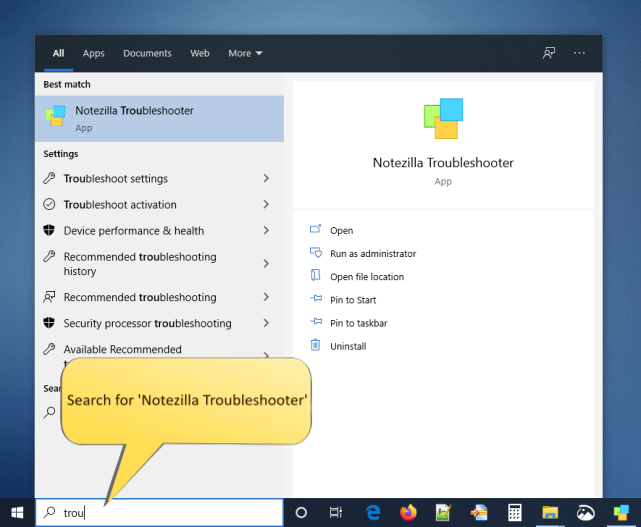The width and height of the screenshot is (641, 527).
Task: Click shield icon beside Security processor troubleshooting
Action: click(x=49, y=323)
